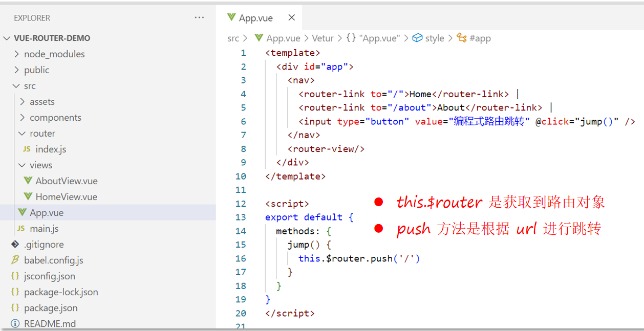Click the symbol icon before #app breadcrumb
Viewport: 644px width, 331px height.
tap(462, 38)
